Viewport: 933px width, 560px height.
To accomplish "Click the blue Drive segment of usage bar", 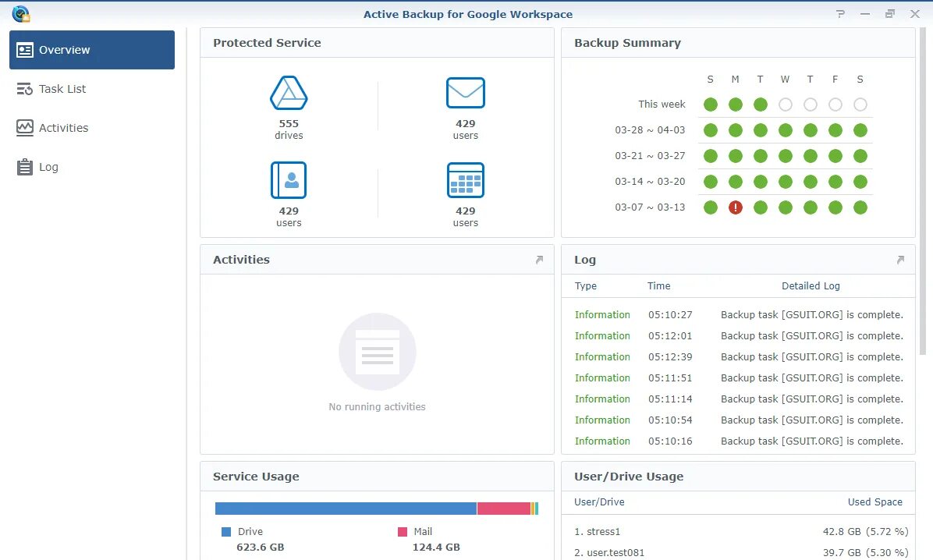I will tap(346, 509).
